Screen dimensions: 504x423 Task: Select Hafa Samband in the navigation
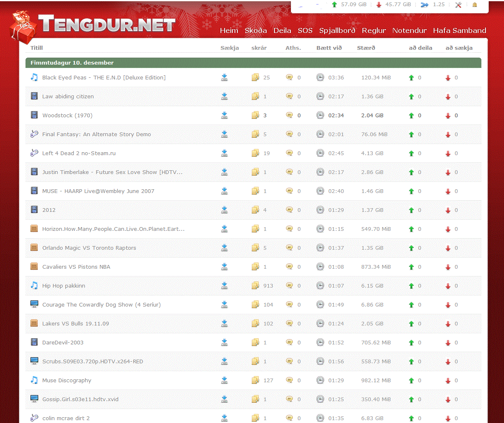459,30
